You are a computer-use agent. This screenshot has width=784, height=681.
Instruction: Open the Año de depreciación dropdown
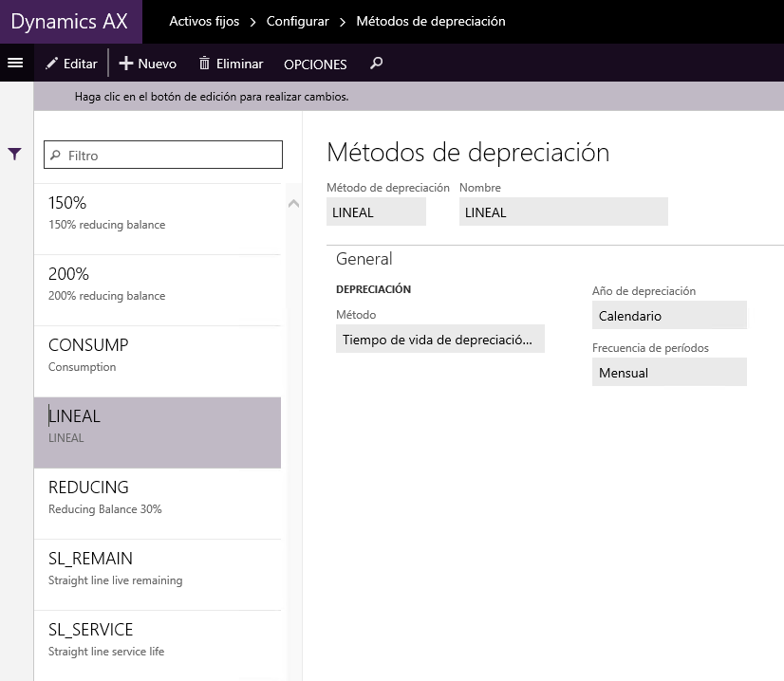click(669, 315)
